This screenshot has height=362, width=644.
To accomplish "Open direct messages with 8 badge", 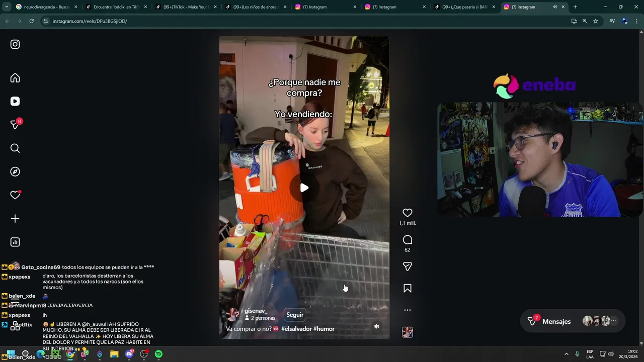I will tap(16, 124).
